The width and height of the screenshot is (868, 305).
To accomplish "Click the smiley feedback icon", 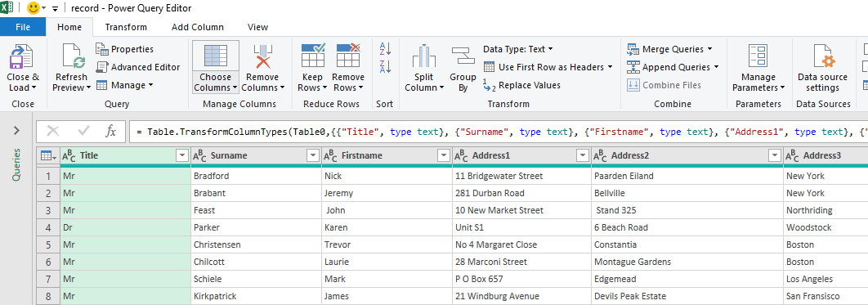I will coord(34,8).
